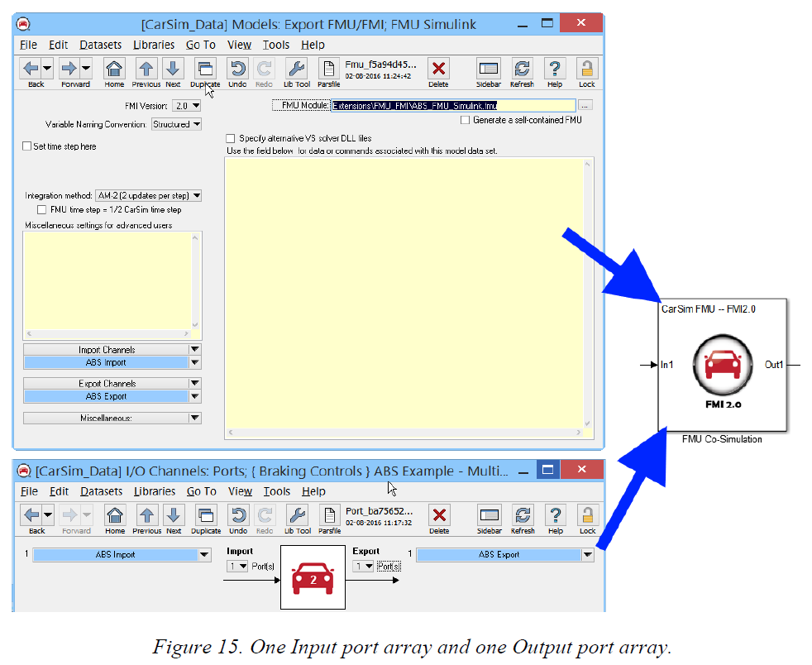Open Edit menu in I/O Channels window
The width and height of the screenshot is (812, 665).
pos(59,491)
